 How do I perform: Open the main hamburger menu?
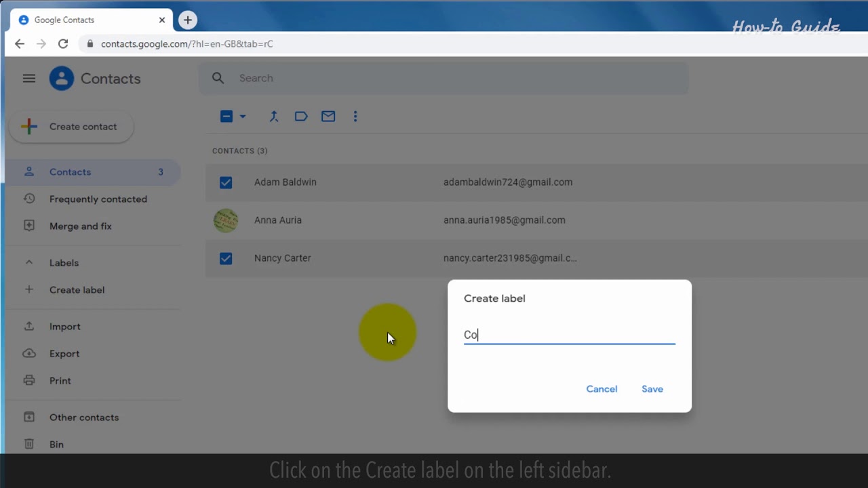[29, 79]
